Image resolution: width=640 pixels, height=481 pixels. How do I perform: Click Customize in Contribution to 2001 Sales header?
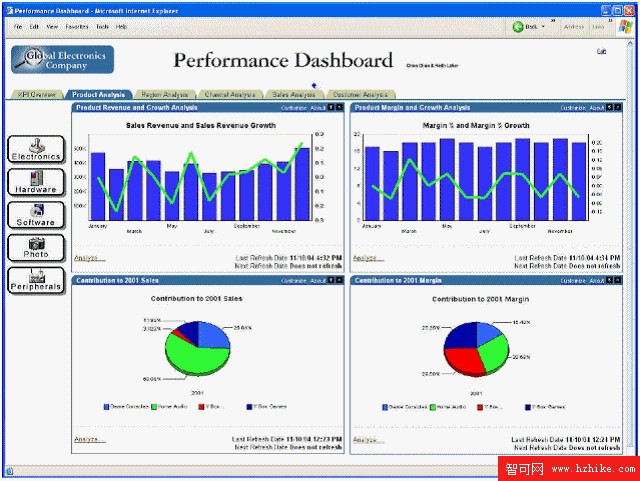coord(294,281)
